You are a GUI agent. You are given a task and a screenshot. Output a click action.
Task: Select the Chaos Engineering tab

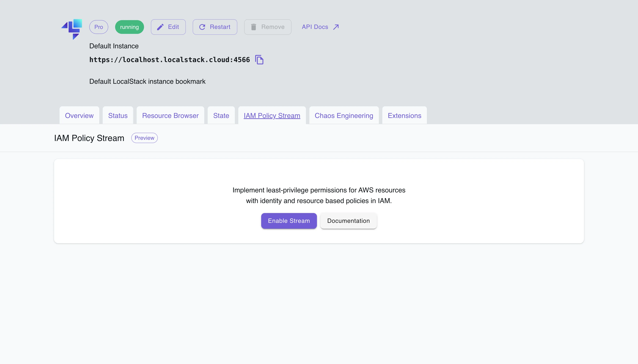tap(344, 115)
